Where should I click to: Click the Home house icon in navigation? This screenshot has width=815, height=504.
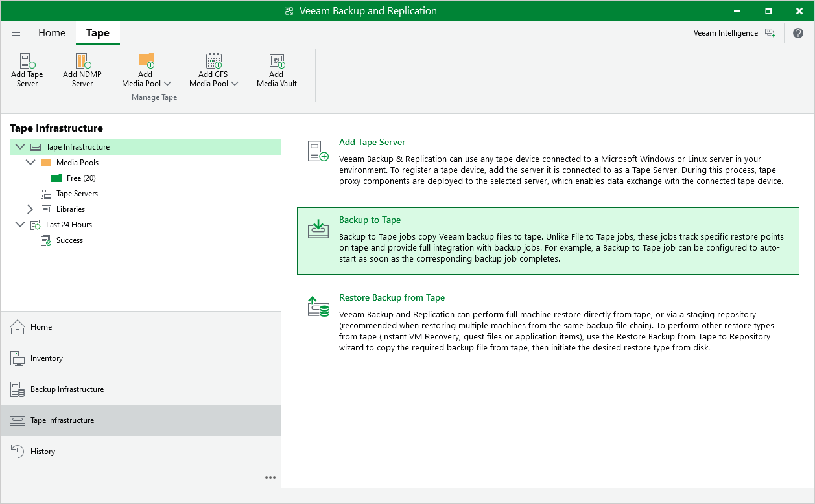coord(18,327)
